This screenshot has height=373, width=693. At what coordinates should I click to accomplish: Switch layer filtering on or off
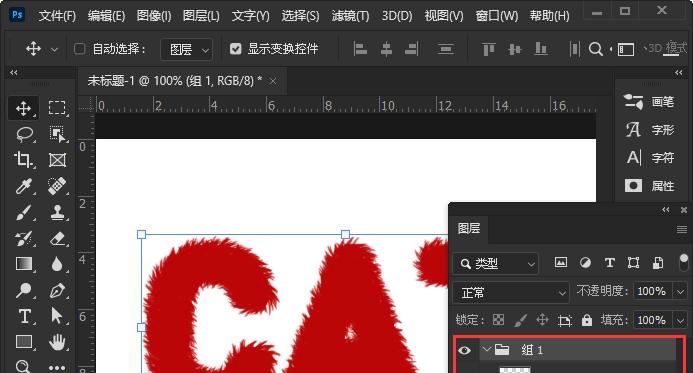[x=683, y=263]
